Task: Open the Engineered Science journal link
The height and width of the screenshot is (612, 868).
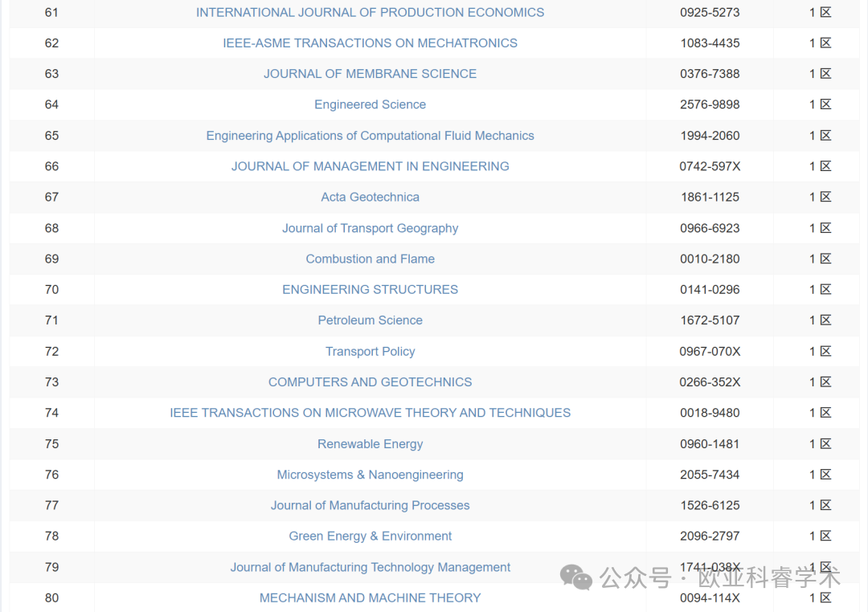Action: 370,104
